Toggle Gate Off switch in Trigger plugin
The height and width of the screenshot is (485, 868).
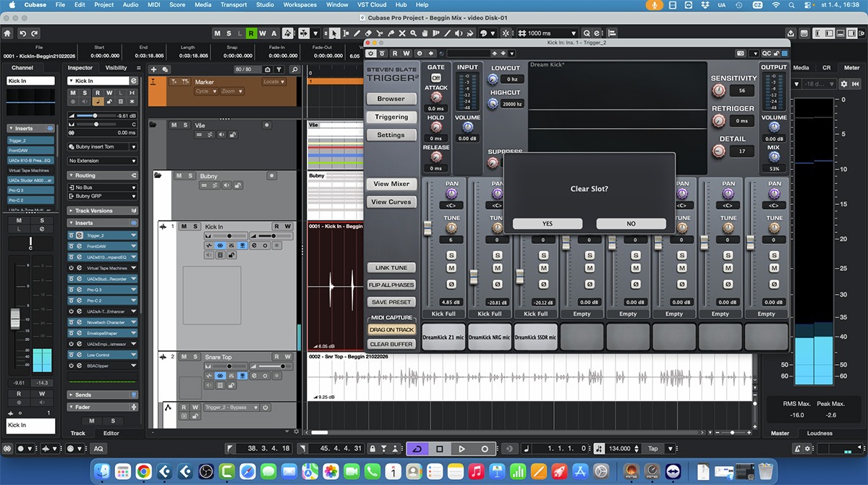pos(436,77)
